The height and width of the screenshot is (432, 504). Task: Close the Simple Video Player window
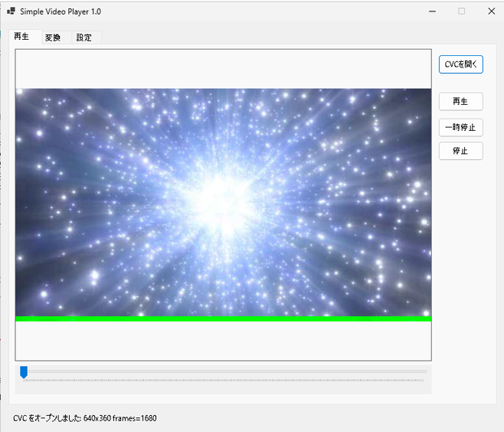click(492, 11)
